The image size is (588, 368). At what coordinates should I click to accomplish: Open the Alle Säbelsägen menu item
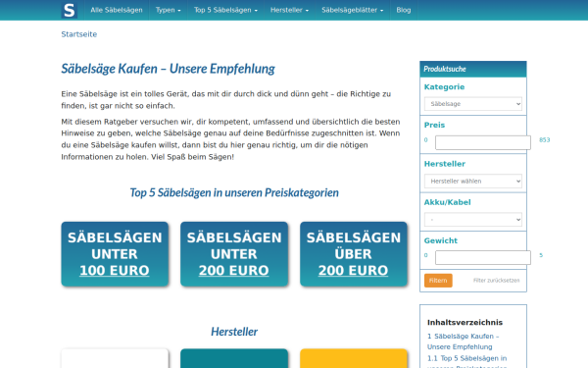[117, 10]
